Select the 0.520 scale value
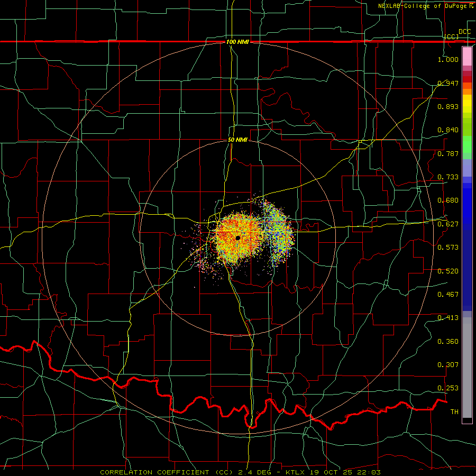Image resolution: width=476 pixels, height=476 pixels. coord(448,271)
